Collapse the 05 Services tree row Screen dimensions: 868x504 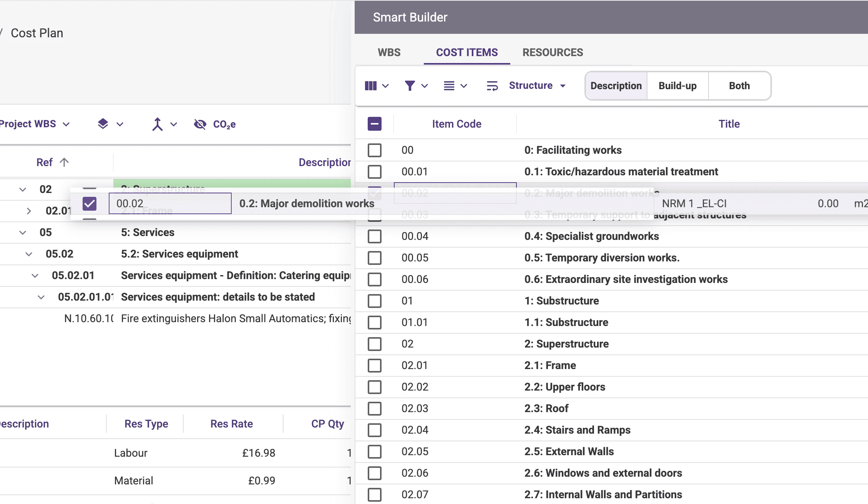(x=23, y=232)
